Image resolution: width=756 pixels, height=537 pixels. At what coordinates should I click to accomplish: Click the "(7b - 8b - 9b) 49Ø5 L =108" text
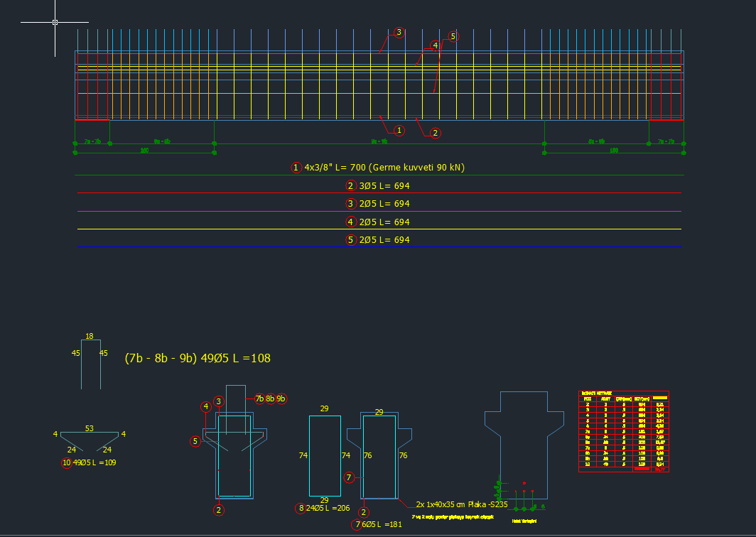click(x=198, y=359)
